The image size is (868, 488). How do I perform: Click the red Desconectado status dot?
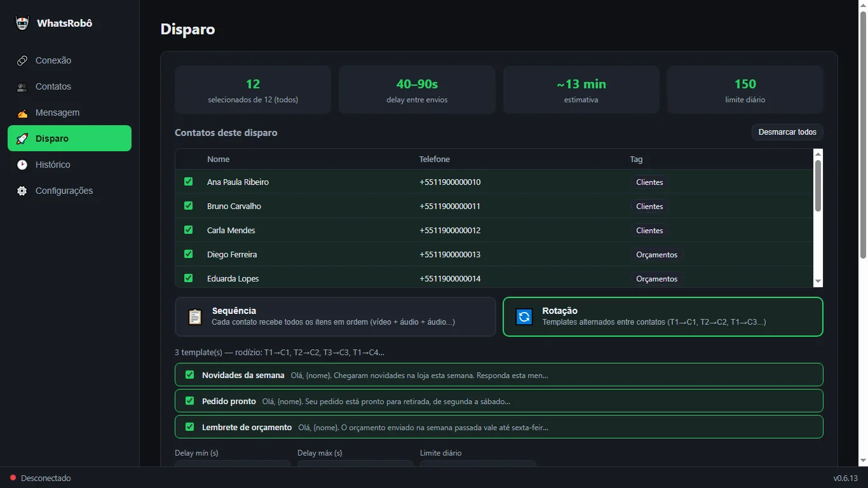click(x=13, y=478)
